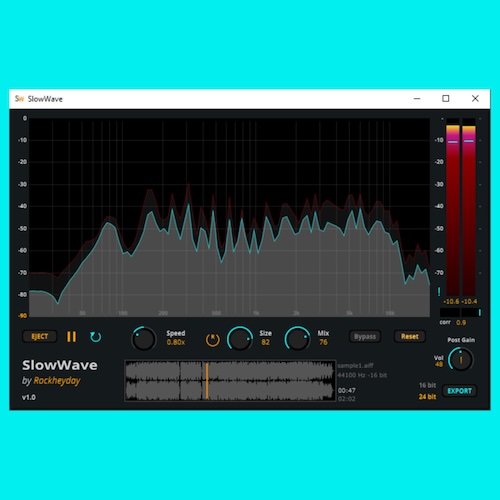This screenshot has height=500, width=500.
Task: Click the v1.0 version label
Action: click(x=29, y=397)
